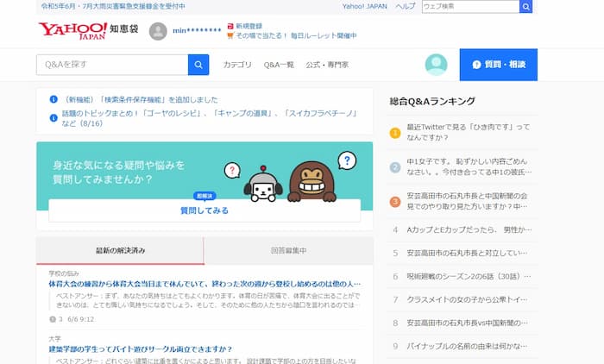
Task: Click the Q&A search magnifier button
Action: [x=198, y=65]
